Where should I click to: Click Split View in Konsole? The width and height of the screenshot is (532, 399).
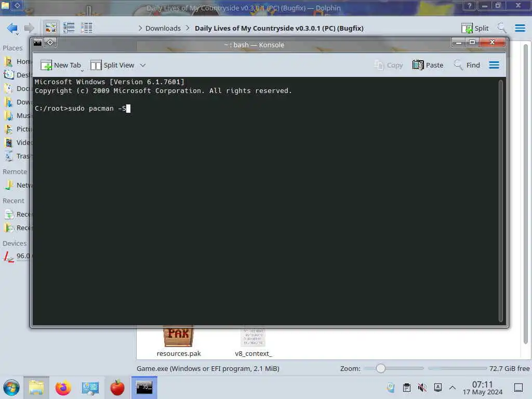[112, 65]
